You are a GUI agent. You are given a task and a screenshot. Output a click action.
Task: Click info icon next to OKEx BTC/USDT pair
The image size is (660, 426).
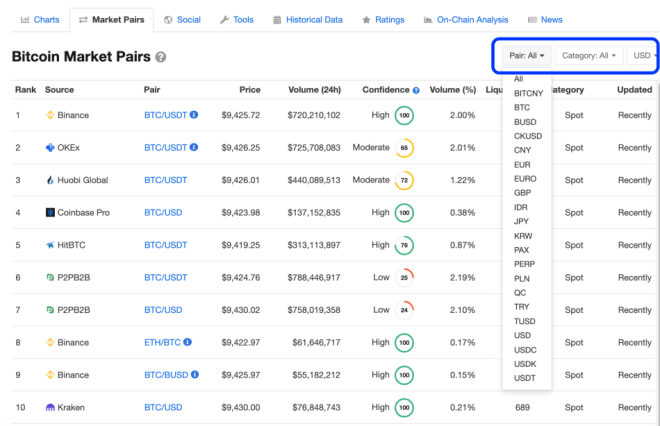pyautogui.click(x=194, y=148)
